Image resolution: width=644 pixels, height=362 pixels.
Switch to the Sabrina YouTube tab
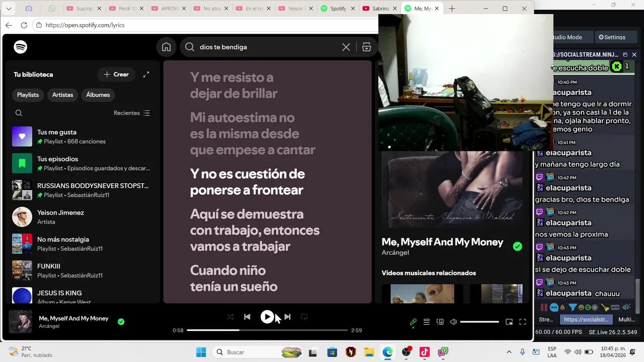[380, 9]
